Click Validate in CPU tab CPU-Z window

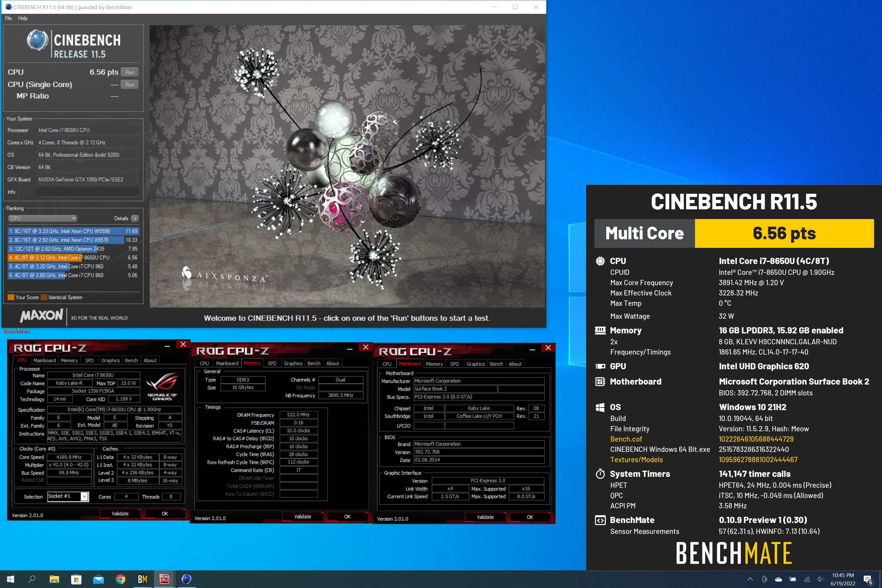[120, 513]
